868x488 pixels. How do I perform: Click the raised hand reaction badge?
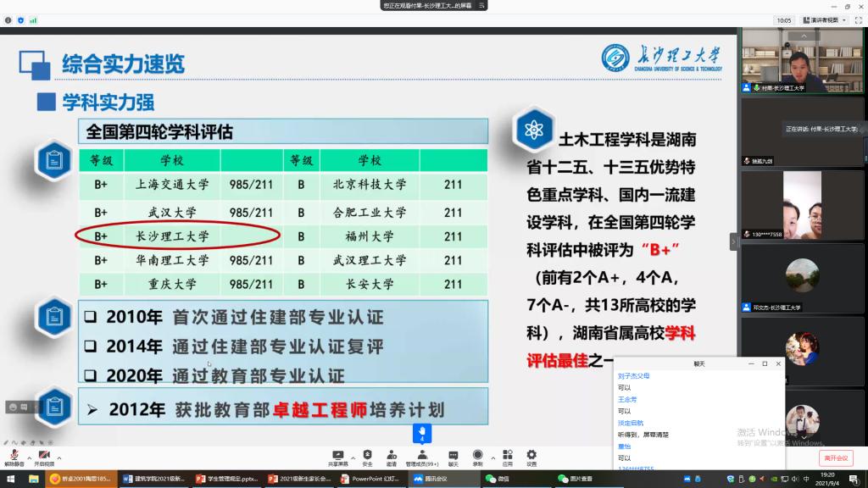tap(422, 432)
